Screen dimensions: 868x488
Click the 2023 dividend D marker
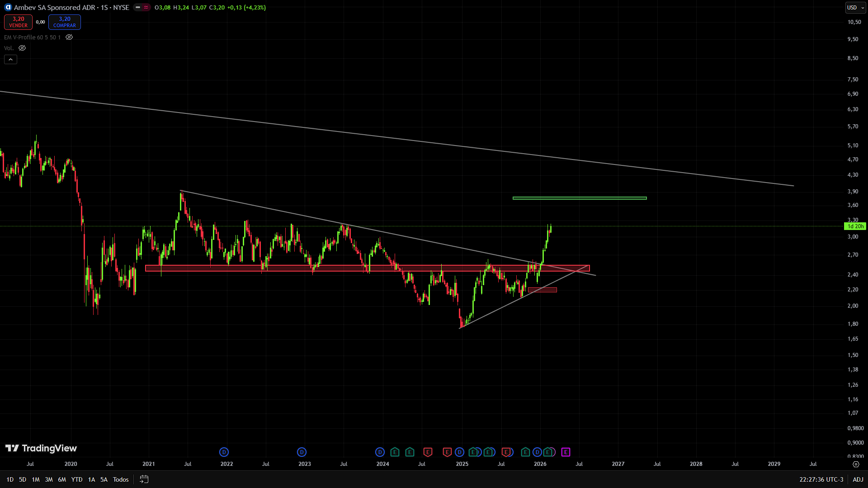pos(302,452)
